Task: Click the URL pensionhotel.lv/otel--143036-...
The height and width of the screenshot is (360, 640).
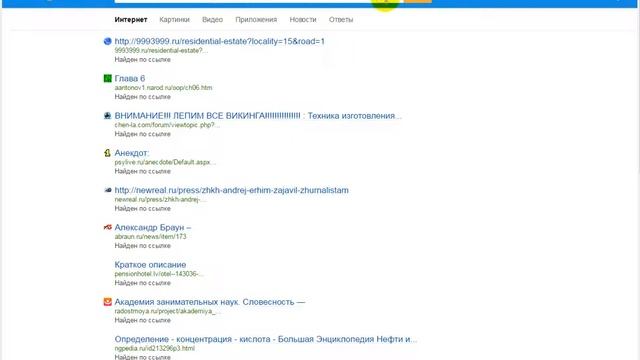Action: click(x=159, y=274)
